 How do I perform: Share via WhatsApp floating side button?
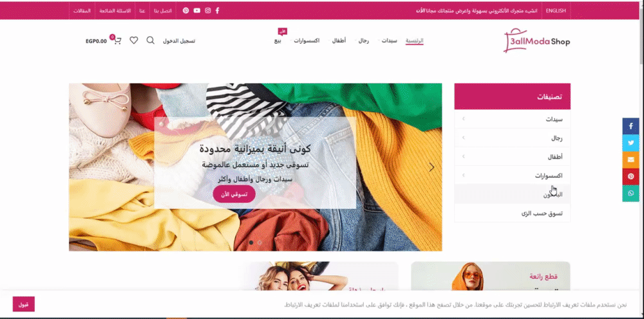point(630,194)
